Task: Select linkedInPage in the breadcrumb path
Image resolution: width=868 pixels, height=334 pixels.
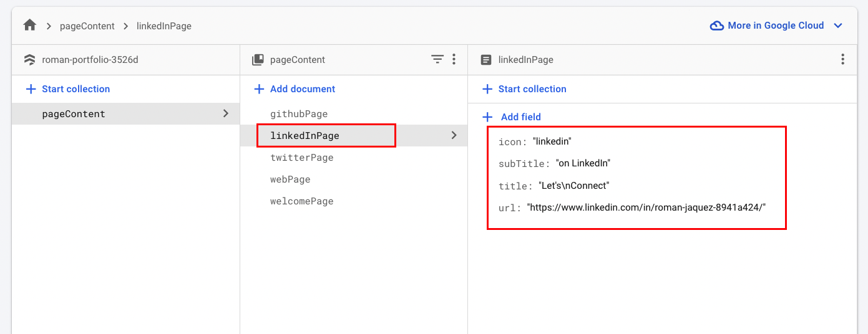Action: (x=164, y=26)
